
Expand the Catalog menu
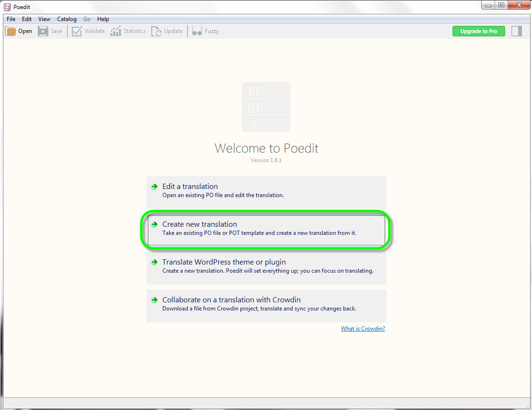67,19
